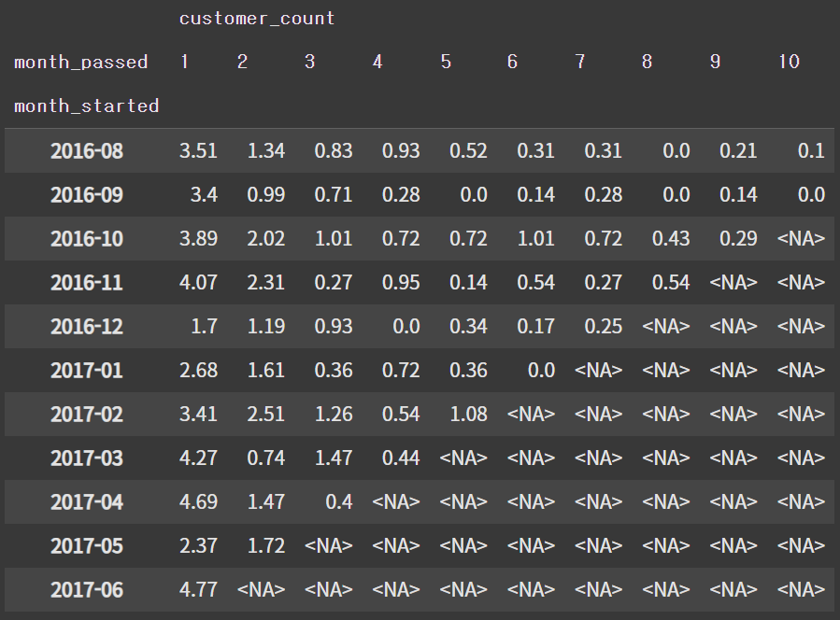This screenshot has height=620, width=840.
Task: Select value 1.7 in 2016-12 row
Action: click(204, 327)
